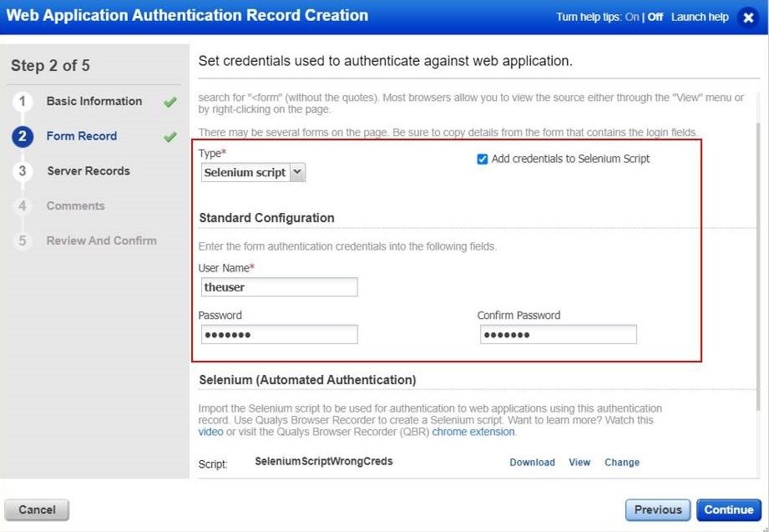Click the Basic Information green checkmark

coord(170,102)
